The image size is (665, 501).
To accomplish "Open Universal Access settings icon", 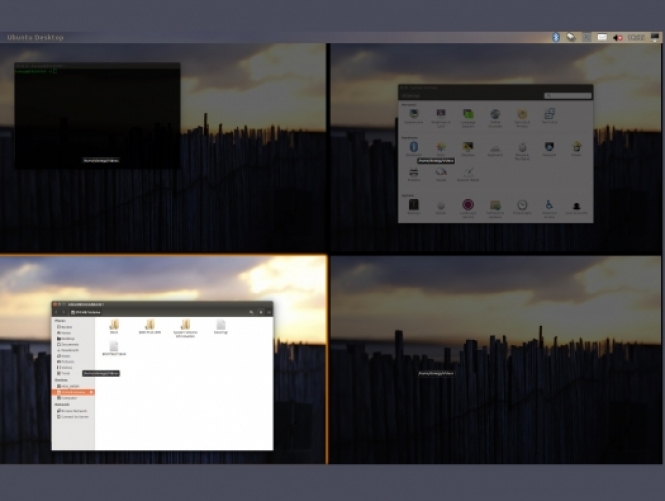I will point(549,206).
